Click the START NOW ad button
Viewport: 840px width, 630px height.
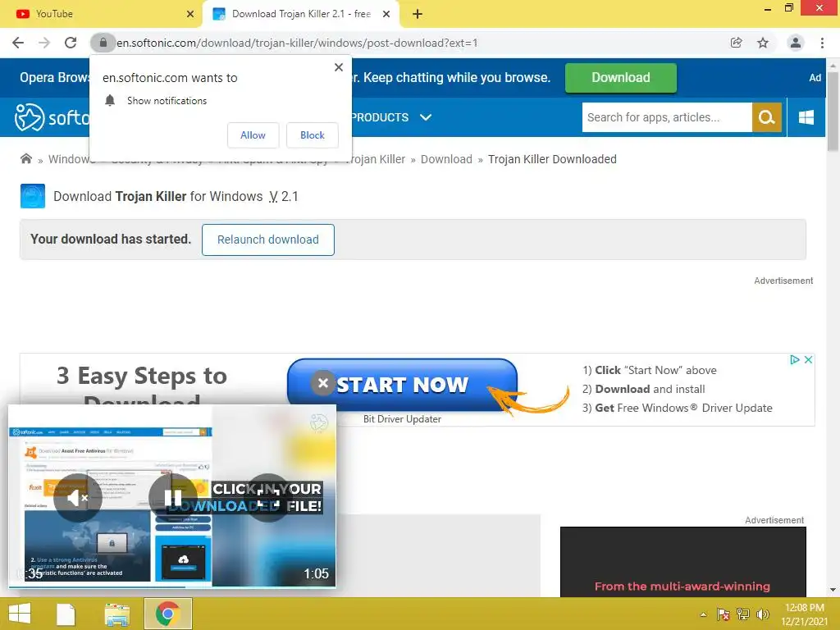[402, 385]
